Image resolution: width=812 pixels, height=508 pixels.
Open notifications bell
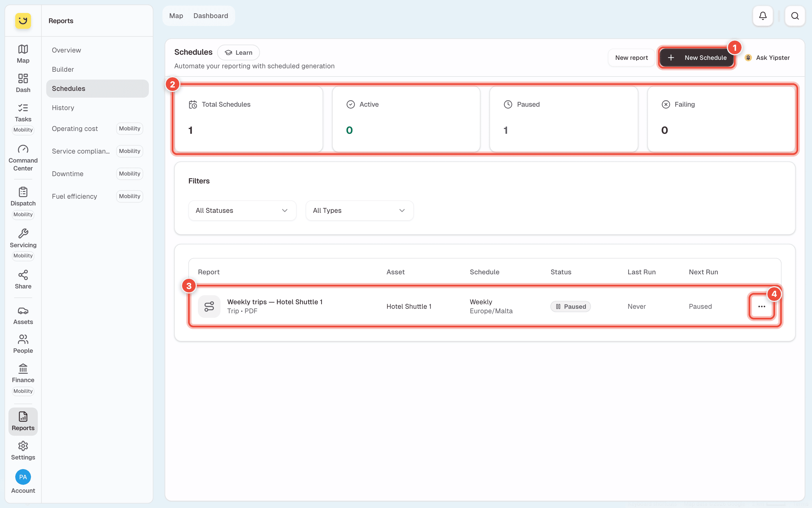click(763, 16)
